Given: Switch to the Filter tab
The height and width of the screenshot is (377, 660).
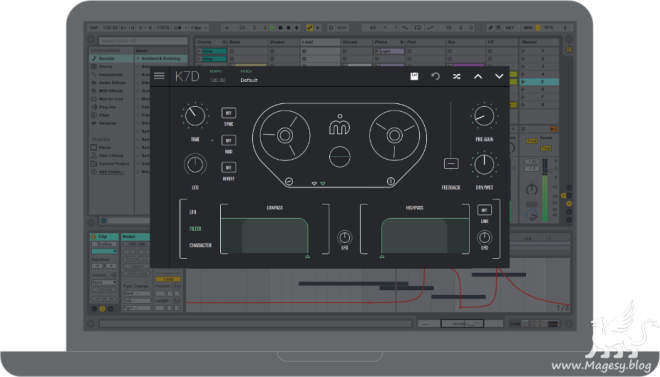Looking at the screenshot, I should 195,228.
